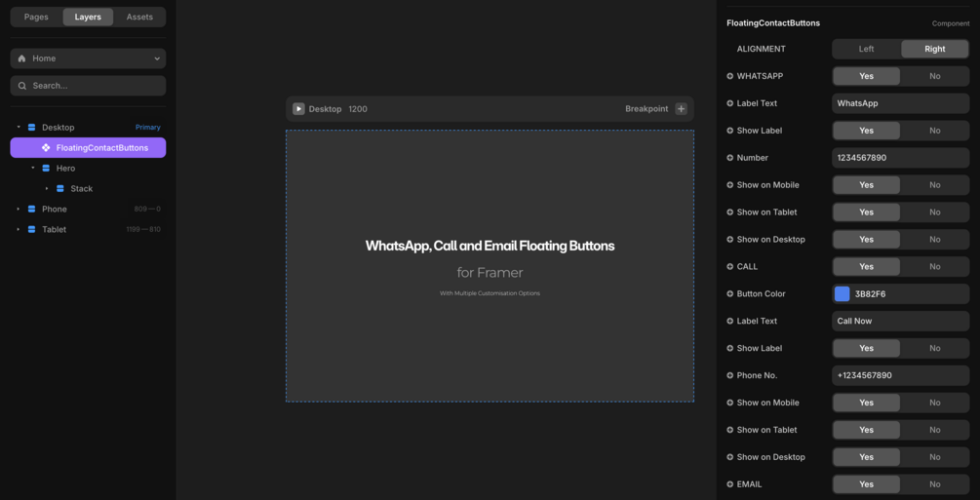Edit the Phone No. field +1234567890
This screenshot has height=500, width=980.
[x=901, y=375]
